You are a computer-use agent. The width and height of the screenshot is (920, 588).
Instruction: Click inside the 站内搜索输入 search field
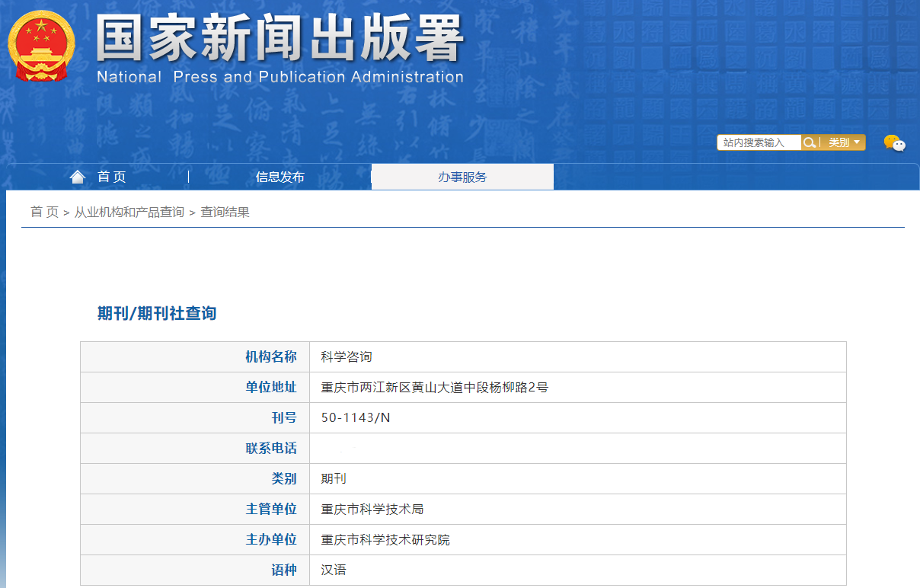(758, 142)
